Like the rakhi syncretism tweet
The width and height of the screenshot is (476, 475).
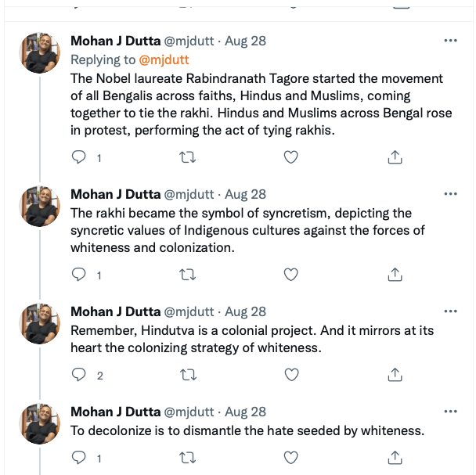click(x=290, y=274)
